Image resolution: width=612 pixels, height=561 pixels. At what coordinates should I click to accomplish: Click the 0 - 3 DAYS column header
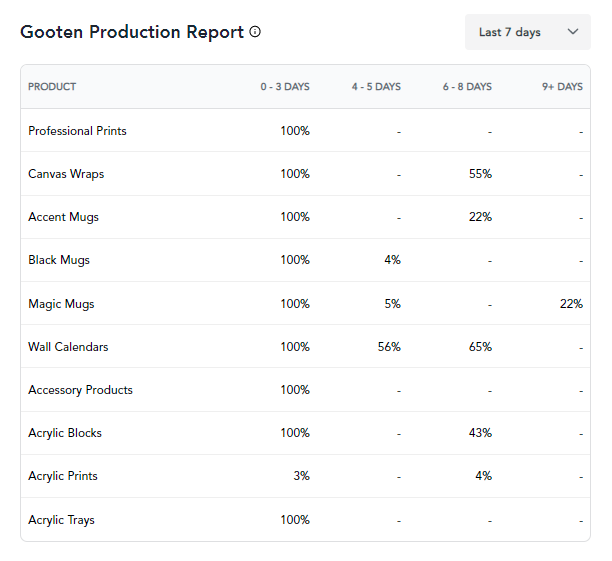click(285, 87)
